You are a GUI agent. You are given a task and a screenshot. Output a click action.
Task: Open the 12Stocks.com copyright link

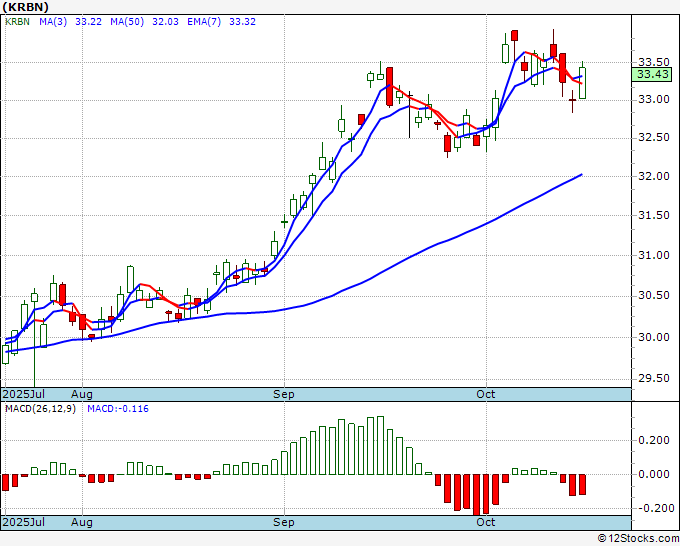pyautogui.click(x=638, y=539)
